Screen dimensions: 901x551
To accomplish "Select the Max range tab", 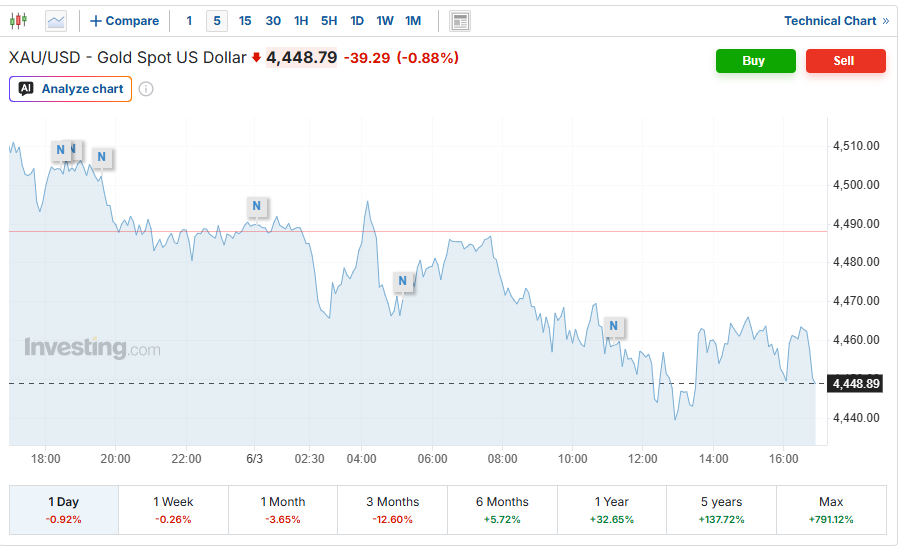I will (831, 510).
